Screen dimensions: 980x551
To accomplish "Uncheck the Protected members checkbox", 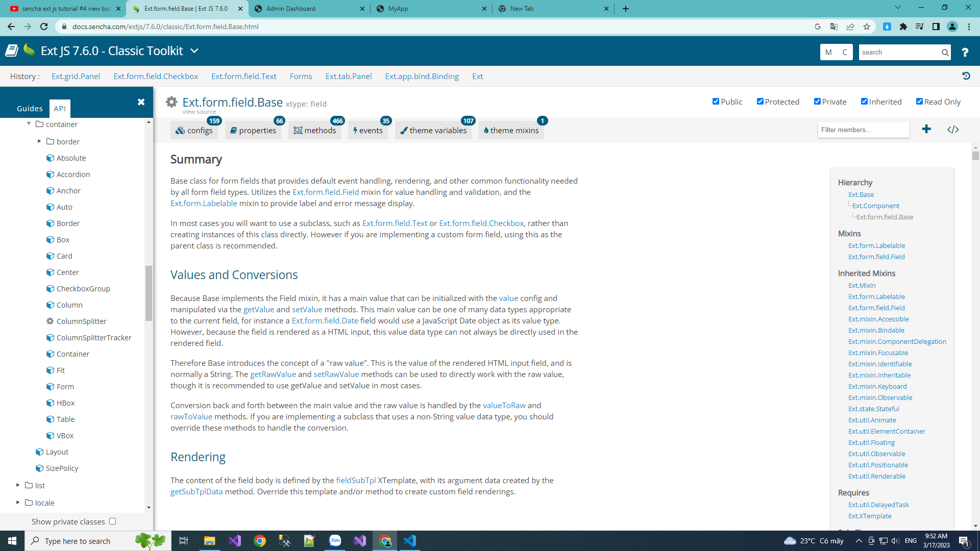I will point(760,102).
